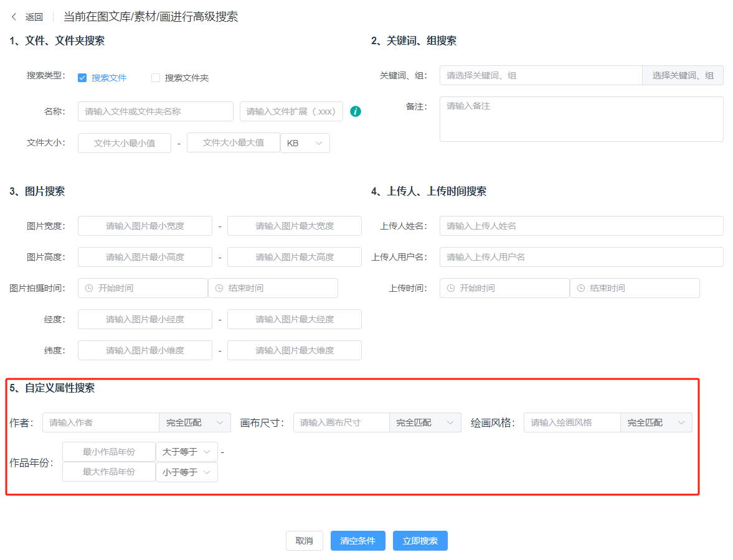733x560 pixels.
Task: Click the 取消 button
Action: pyautogui.click(x=304, y=541)
